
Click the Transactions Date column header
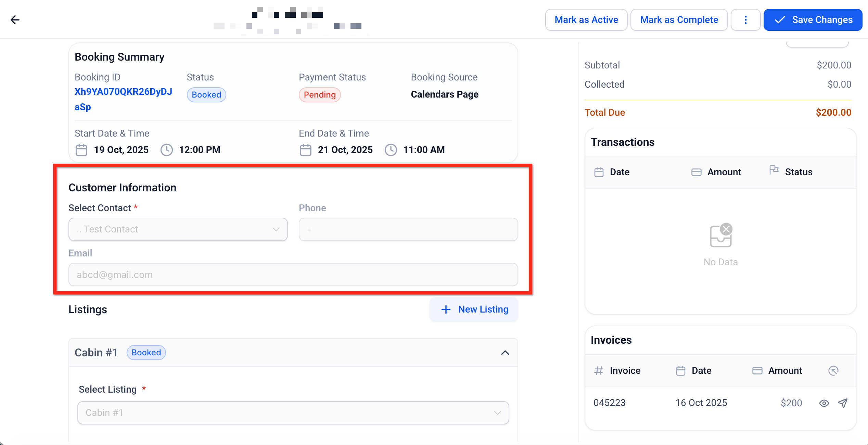tap(619, 172)
